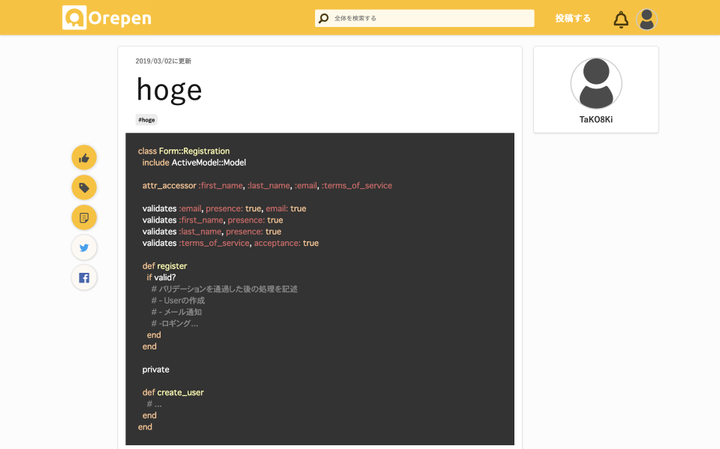The image size is (720, 449).
Task: Select the #hoge tag
Action: [x=147, y=120]
